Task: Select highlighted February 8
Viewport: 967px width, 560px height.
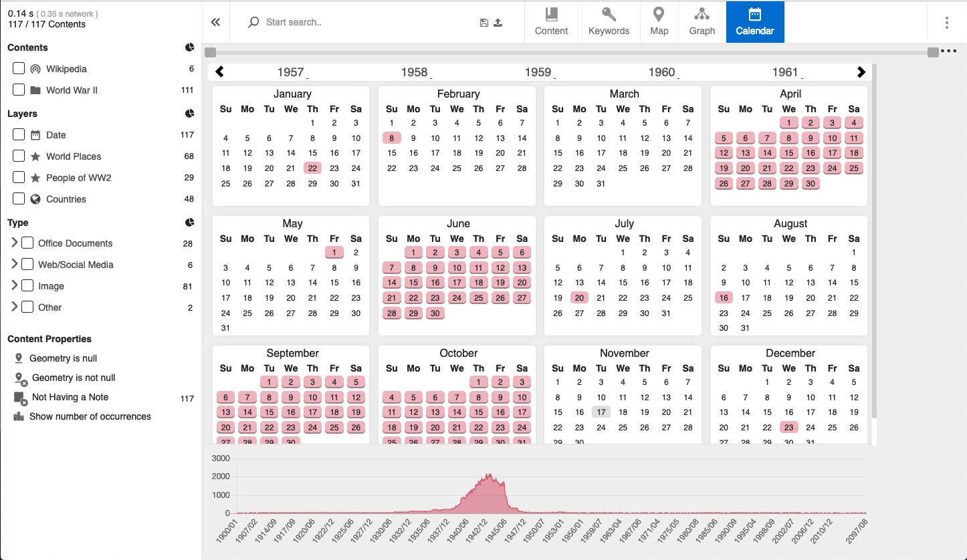Action: tap(392, 138)
